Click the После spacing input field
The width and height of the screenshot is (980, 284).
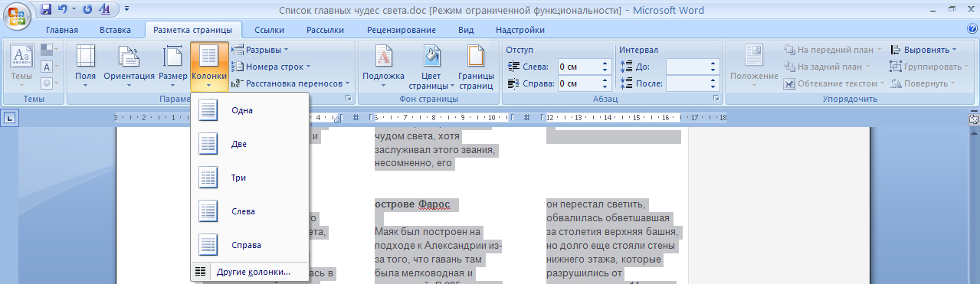pyautogui.click(x=687, y=83)
